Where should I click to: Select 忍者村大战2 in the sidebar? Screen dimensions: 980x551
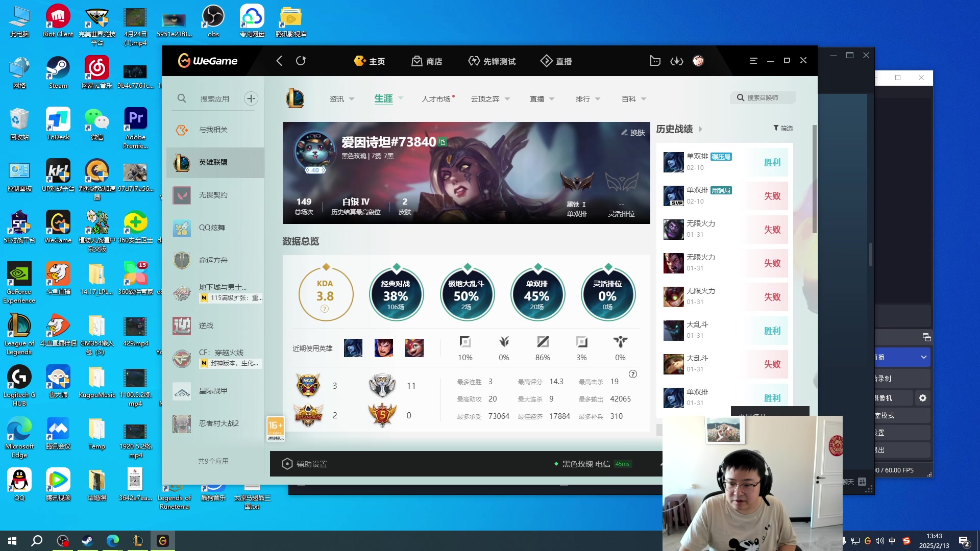coord(215,423)
